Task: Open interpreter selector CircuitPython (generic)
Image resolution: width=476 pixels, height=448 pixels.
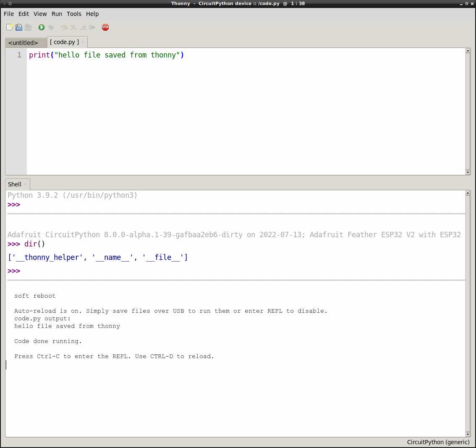Action: (x=438, y=442)
